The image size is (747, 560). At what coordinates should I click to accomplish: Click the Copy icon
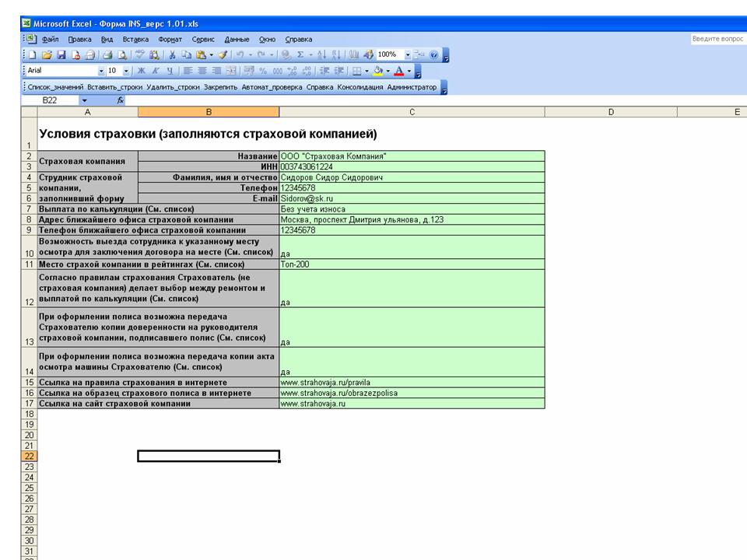(x=186, y=54)
